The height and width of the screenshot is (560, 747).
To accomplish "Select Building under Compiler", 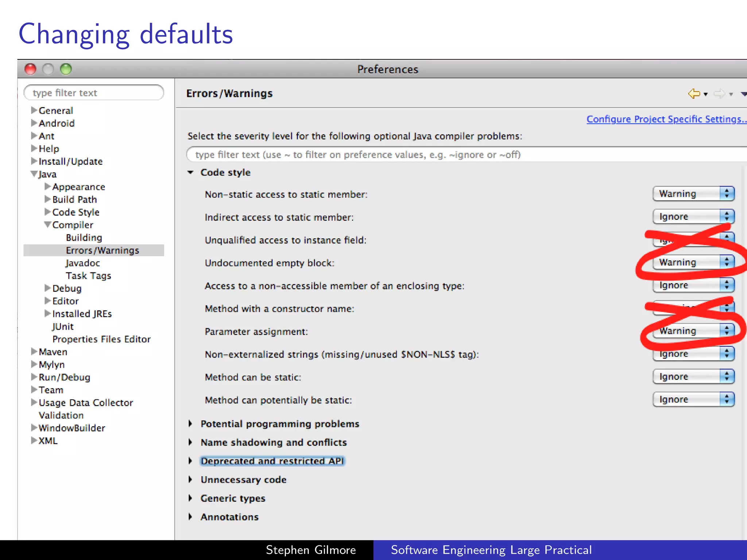I will 84,238.
